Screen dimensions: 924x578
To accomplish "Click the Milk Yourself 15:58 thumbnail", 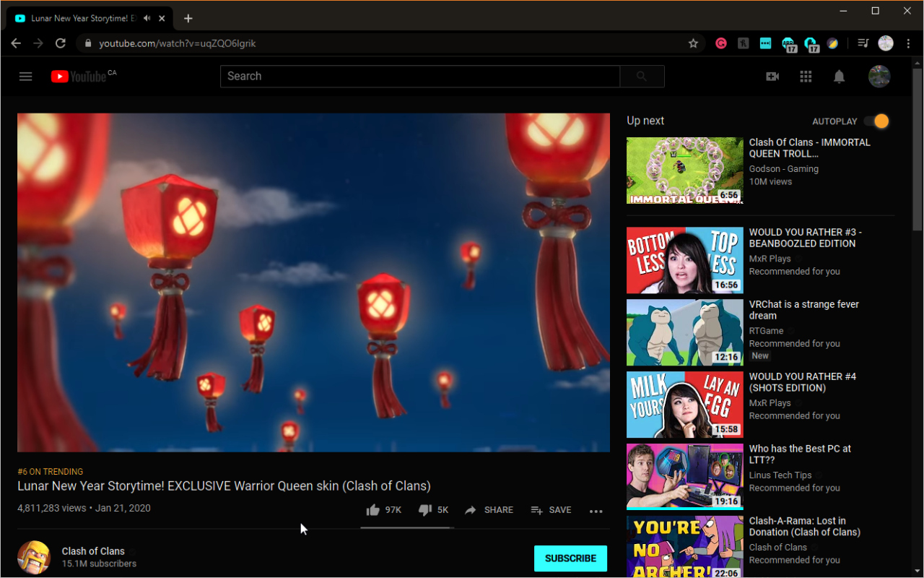I will (x=684, y=405).
